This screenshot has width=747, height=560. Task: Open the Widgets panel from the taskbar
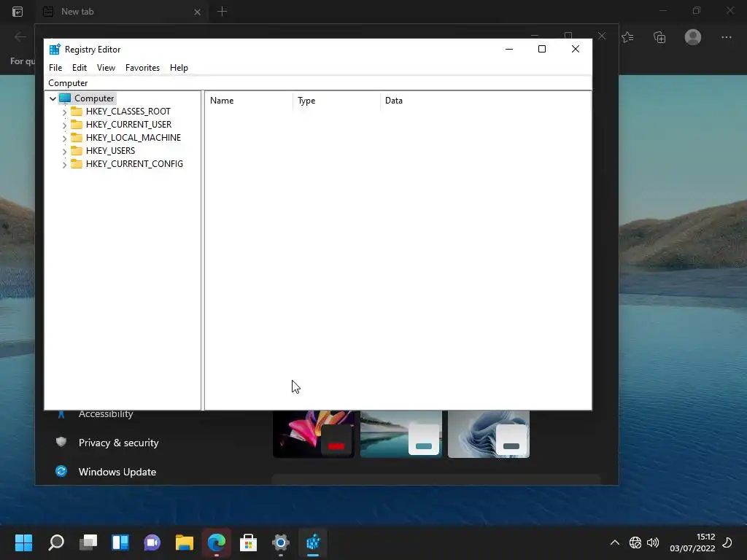[120, 542]
